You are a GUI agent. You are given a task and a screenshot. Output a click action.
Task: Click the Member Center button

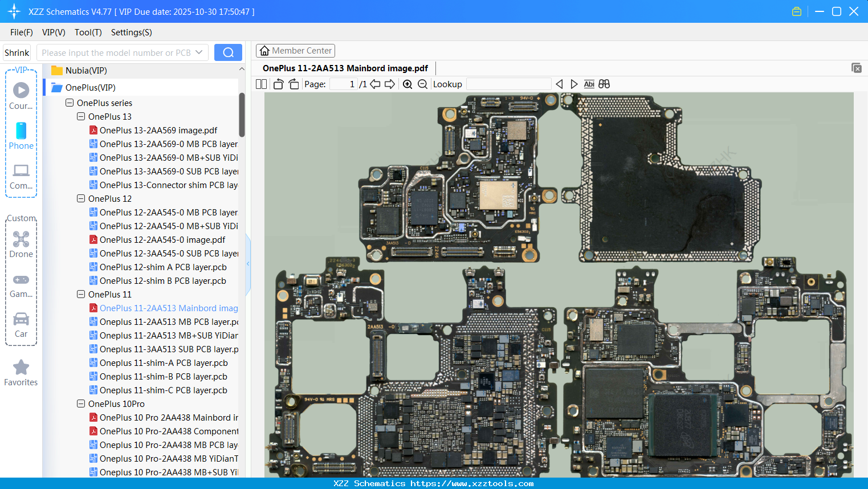point(295,50)
